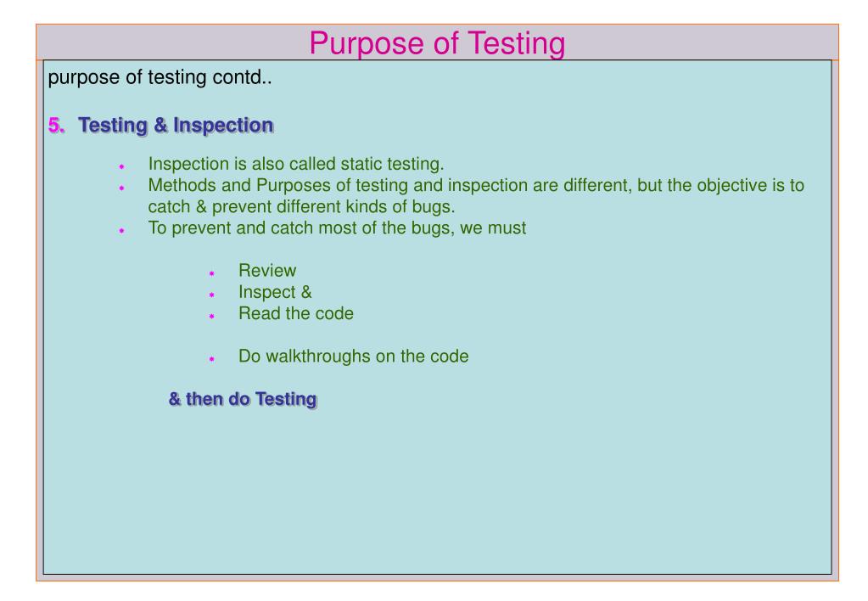Click the bullet before 'To prevent and catch'
868x601 pixels.
[x=122, y=230]
